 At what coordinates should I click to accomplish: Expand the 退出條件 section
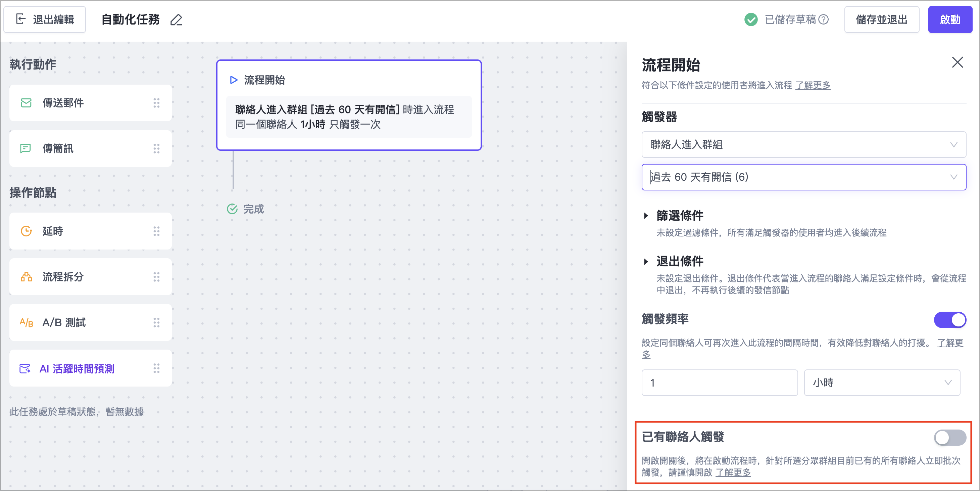coord(646,262)
